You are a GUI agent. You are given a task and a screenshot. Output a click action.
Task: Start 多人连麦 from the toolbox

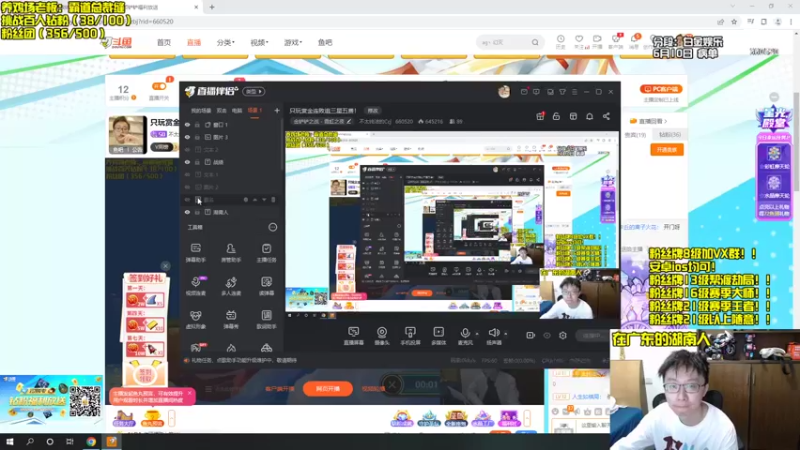[x=231, y=286]
